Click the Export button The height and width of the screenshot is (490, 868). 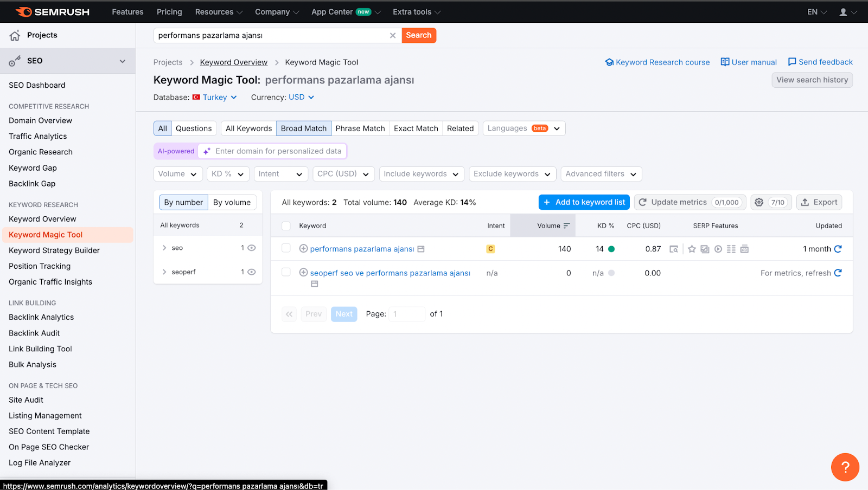pyautogui.click(x=819, y=202)
